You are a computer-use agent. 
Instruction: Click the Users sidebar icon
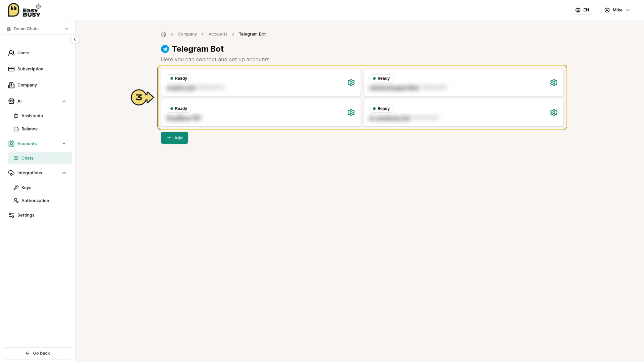(x=11, y=53)
